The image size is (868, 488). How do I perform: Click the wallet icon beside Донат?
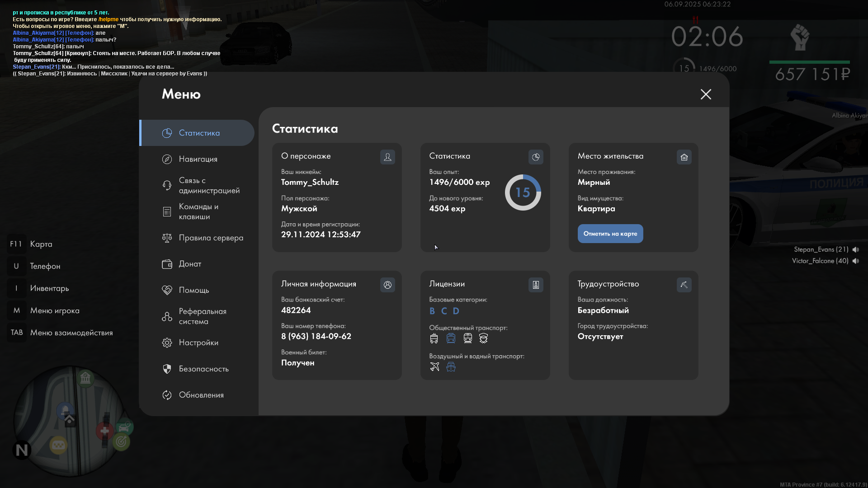167,264
